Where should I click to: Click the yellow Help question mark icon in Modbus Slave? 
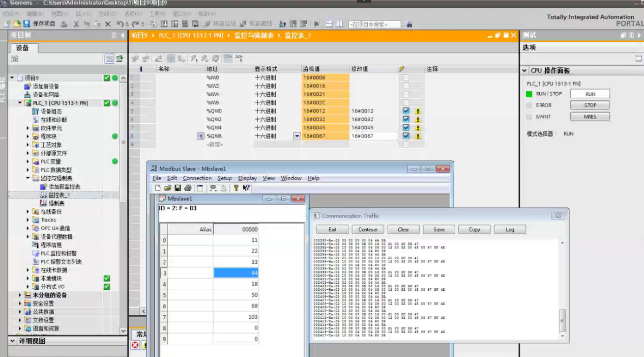(x=236, y=188)
